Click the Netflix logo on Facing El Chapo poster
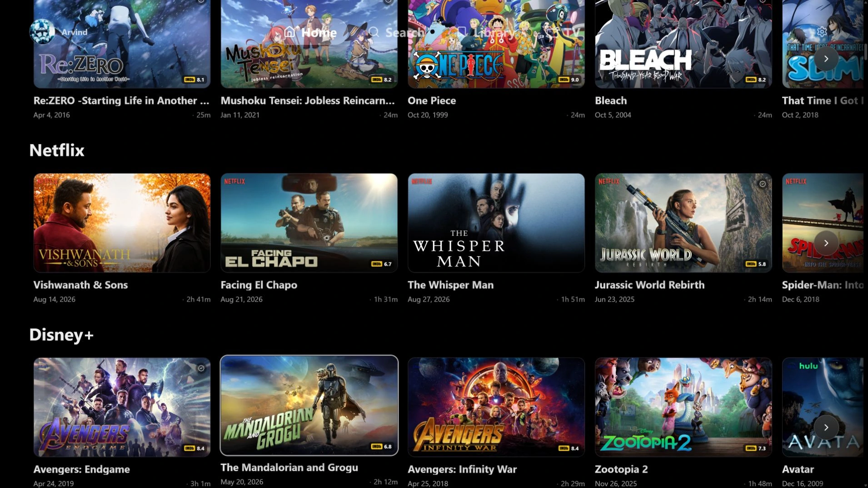This screenshot has width=868, height=488. 234,181
